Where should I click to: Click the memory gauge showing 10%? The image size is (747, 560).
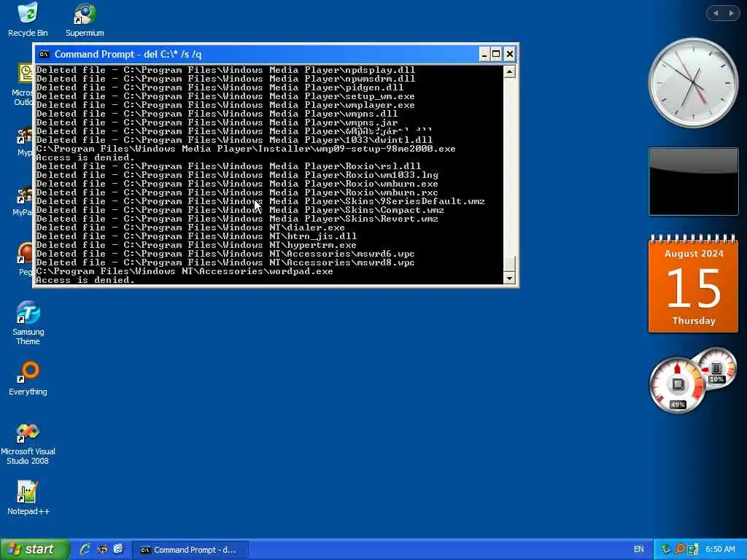pyautogui.click(x=716, y=368)
